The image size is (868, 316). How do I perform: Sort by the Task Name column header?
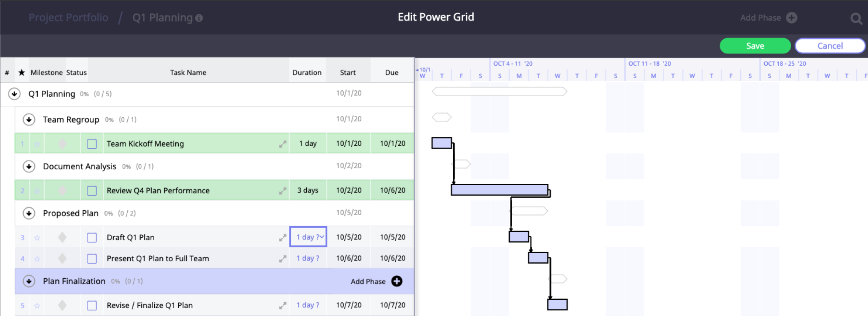click(188, 72)
